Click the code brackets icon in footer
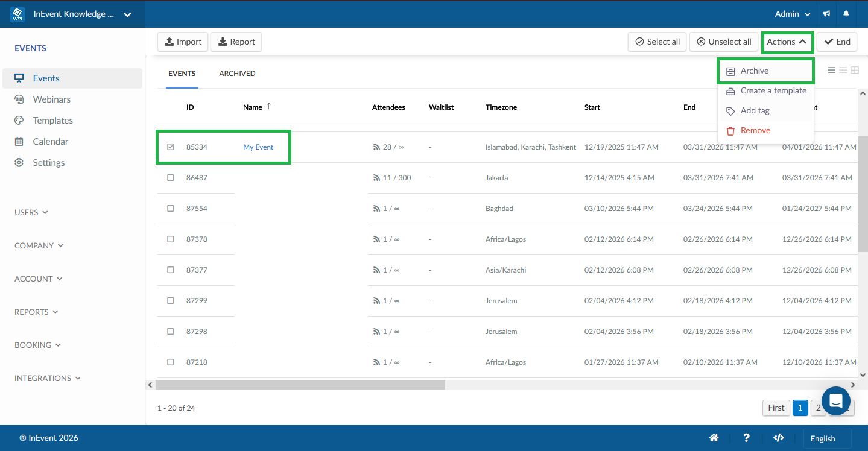Viewport: 868px width, 451px height. (x=779, y=438)
